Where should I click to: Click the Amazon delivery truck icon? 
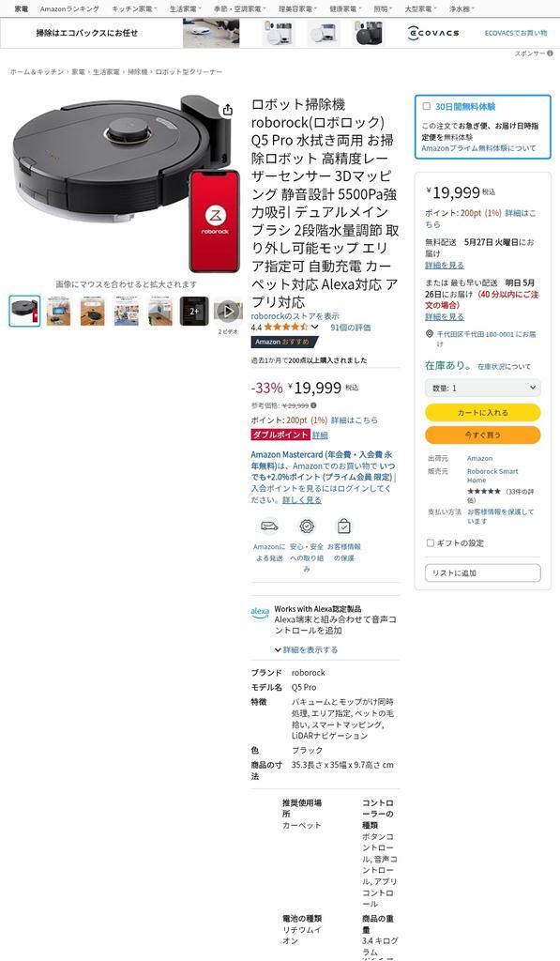(269, 526)
